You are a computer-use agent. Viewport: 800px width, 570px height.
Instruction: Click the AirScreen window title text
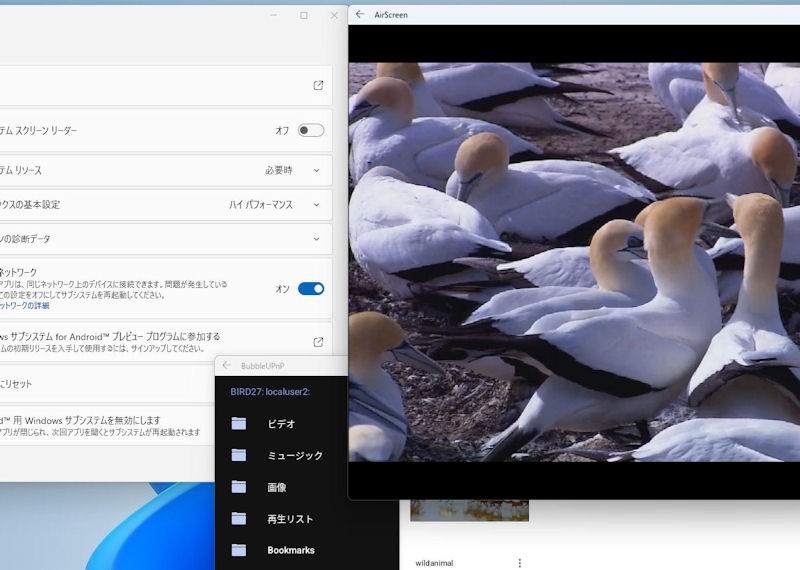click(x=391, y=15)
